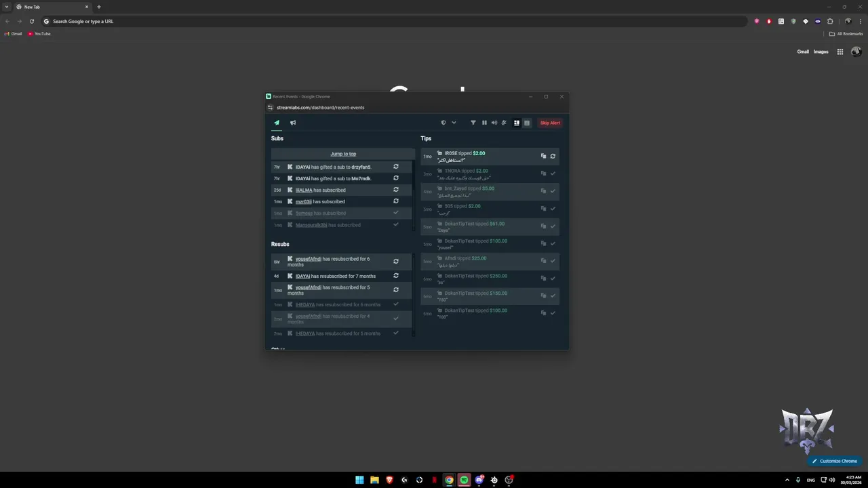The height and width of the screenshot is (488, 868).
Task: Replay alert for drzyfan5 gifted sub
Action: click(x=396, y=167)
